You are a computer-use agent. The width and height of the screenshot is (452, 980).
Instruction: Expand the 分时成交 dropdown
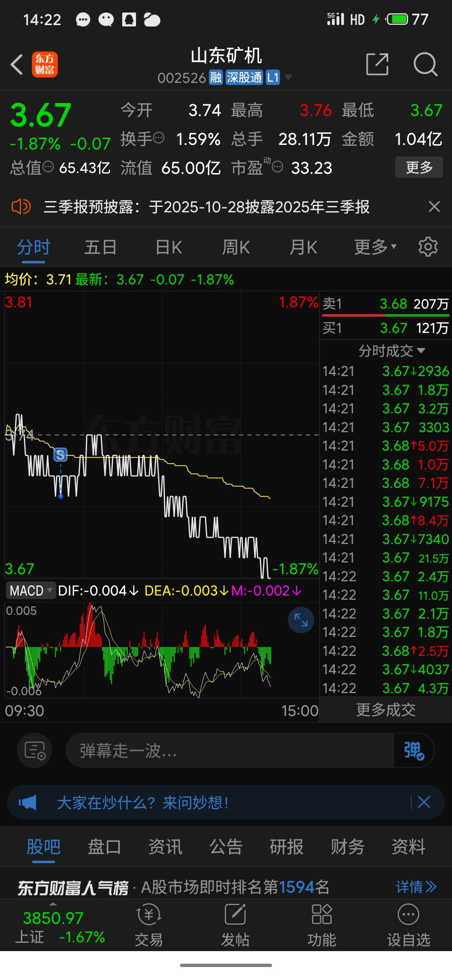point(391,351)
